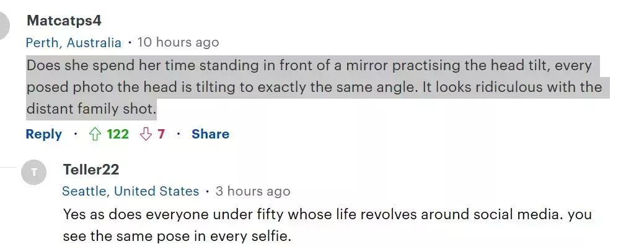Open the Seattle, United States location link
This screenshot has height=249, width=644.
click(x=130, y=191)
